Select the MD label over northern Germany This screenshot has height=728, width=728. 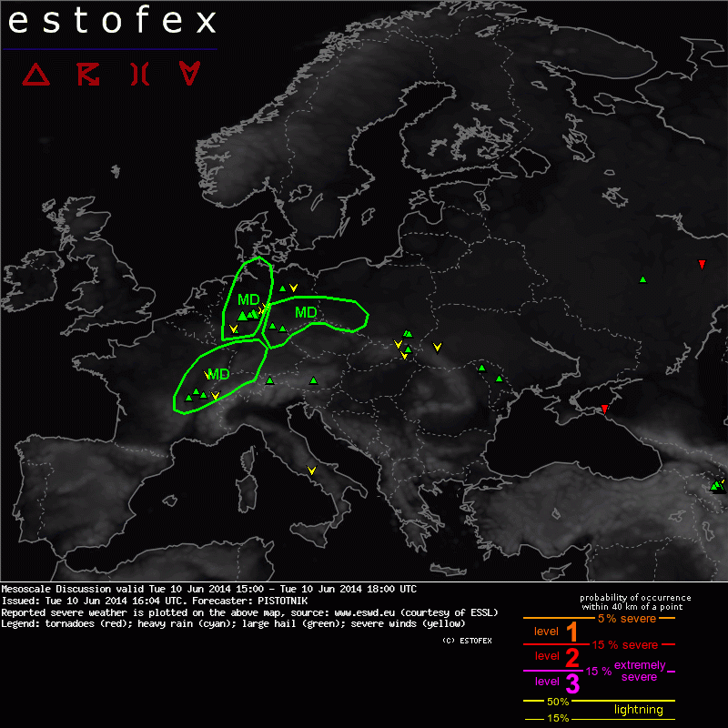click(x=248, y=300)
